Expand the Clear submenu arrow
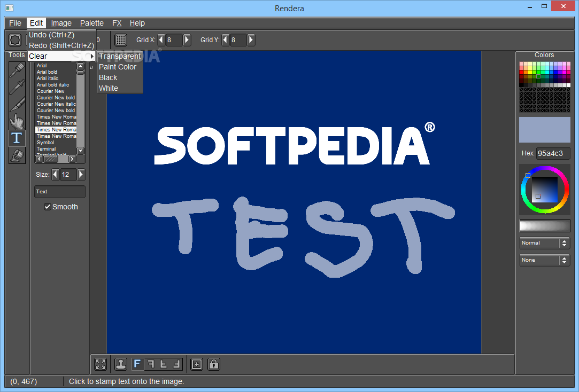 (x=92, y=57)
